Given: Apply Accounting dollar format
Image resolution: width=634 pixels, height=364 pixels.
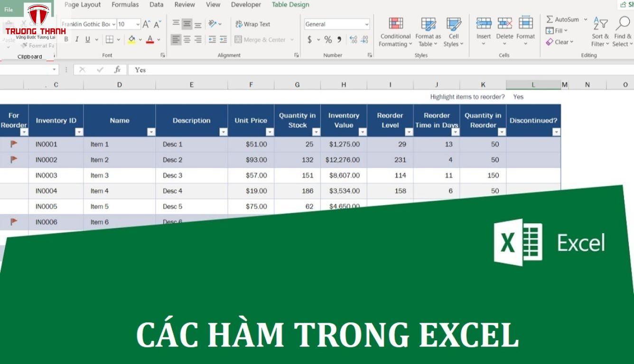Looking at the screenshot, I should 309,40.
